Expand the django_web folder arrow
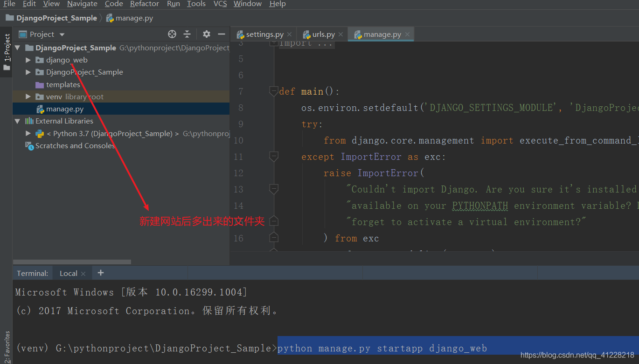 (28, 60)
